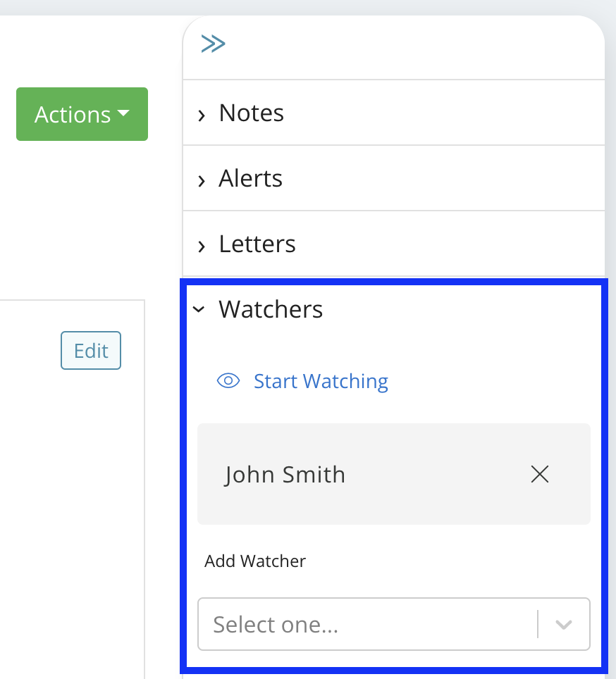Click the X to remove John Smith
Image resolution: width=616 pixels, height=679 pixels.
pos(539,474)
